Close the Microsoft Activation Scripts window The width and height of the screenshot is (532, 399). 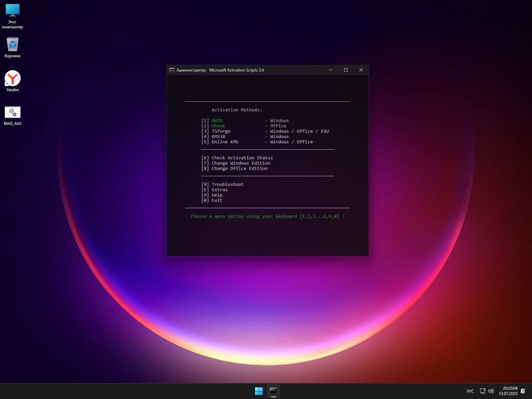point(361,70)
